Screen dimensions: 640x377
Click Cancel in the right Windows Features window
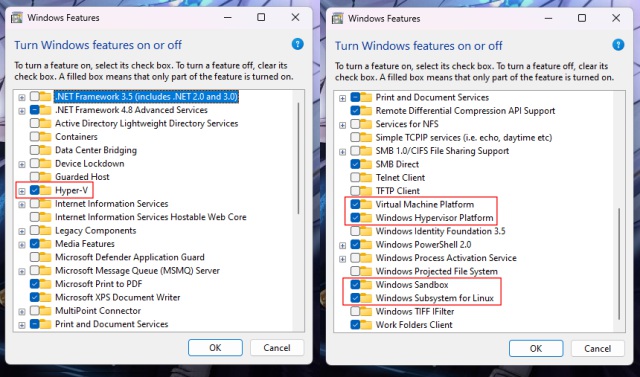(x=598, y=348)
